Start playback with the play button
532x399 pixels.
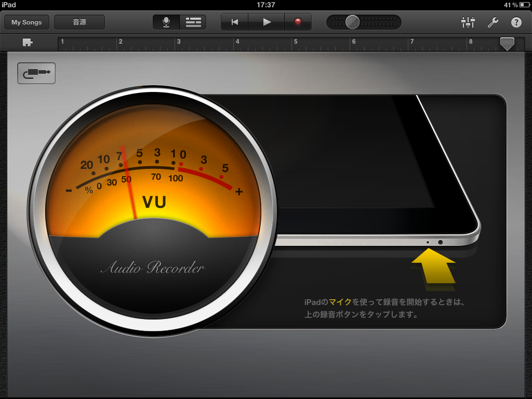pos(267,22)
